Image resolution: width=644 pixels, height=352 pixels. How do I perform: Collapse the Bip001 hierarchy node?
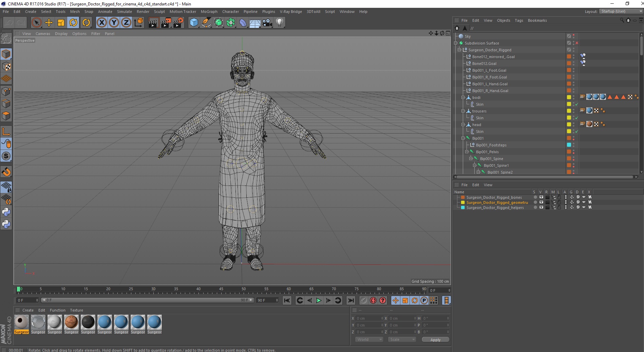click(x=463, y=138)
